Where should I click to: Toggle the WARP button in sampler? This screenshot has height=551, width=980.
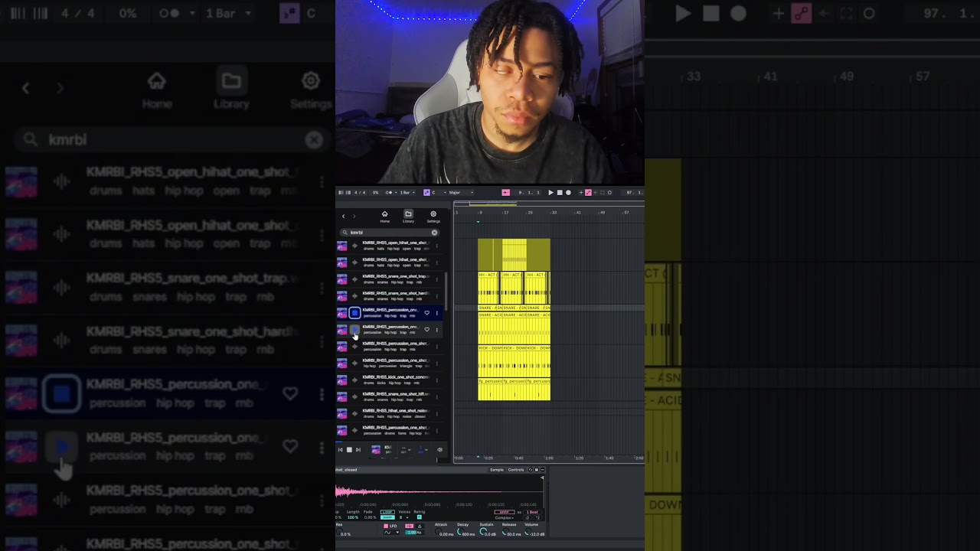click(505, 512)
